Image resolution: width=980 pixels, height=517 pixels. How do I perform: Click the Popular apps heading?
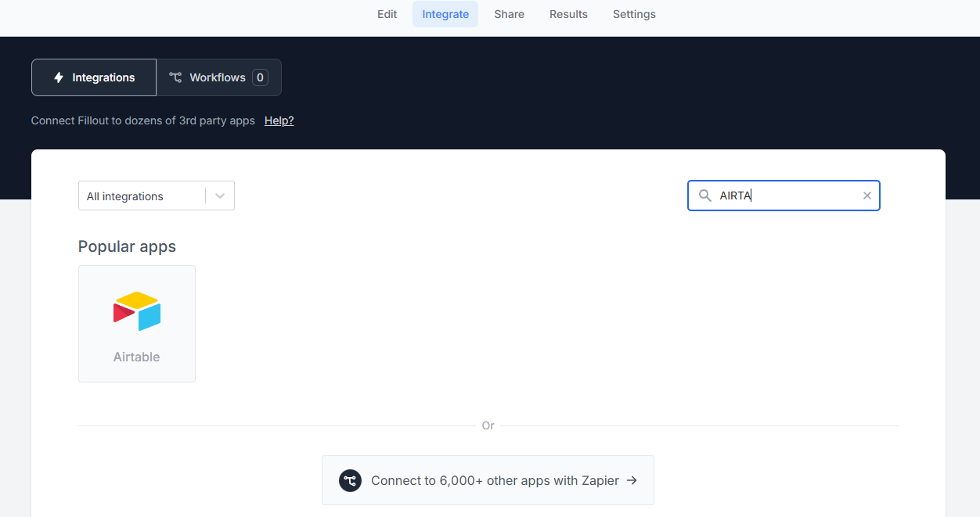click(127, 246)
